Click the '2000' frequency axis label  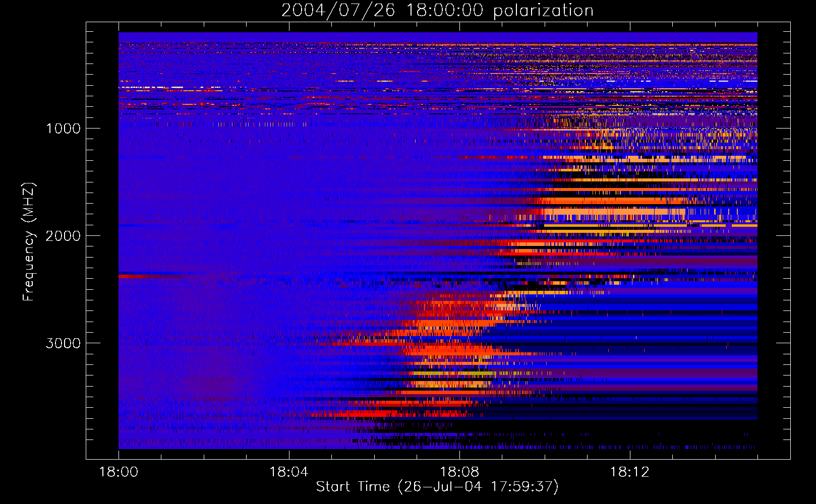click(x=63, y=236)
